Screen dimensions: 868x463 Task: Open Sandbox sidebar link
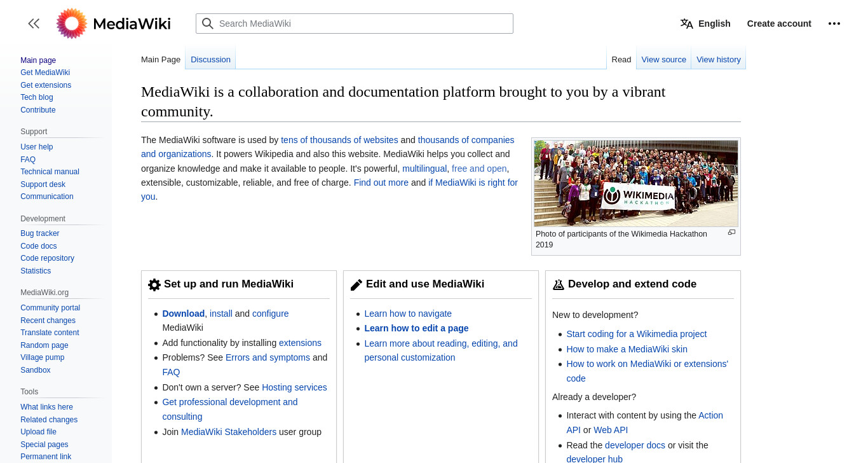(x=36, y=370)
